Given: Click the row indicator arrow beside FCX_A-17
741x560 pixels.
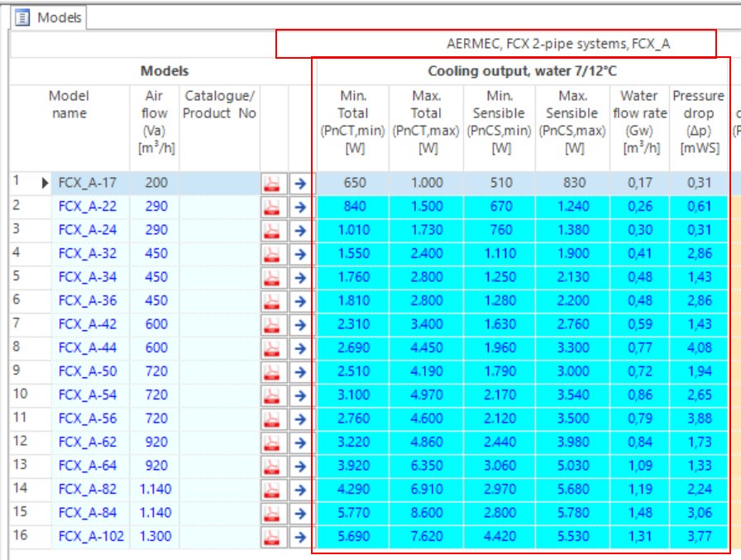Looking at the screenshot, I should [x=45, y=184].
